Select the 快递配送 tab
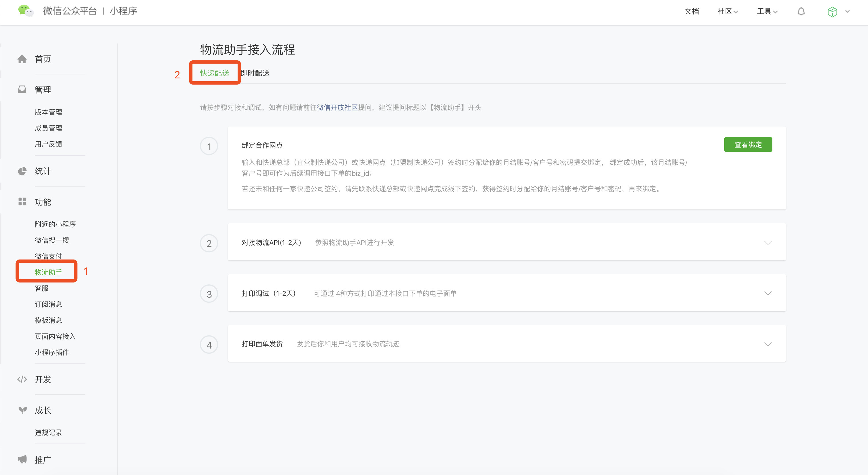Screen dimensions: 868x475 (x=215, y=73)
